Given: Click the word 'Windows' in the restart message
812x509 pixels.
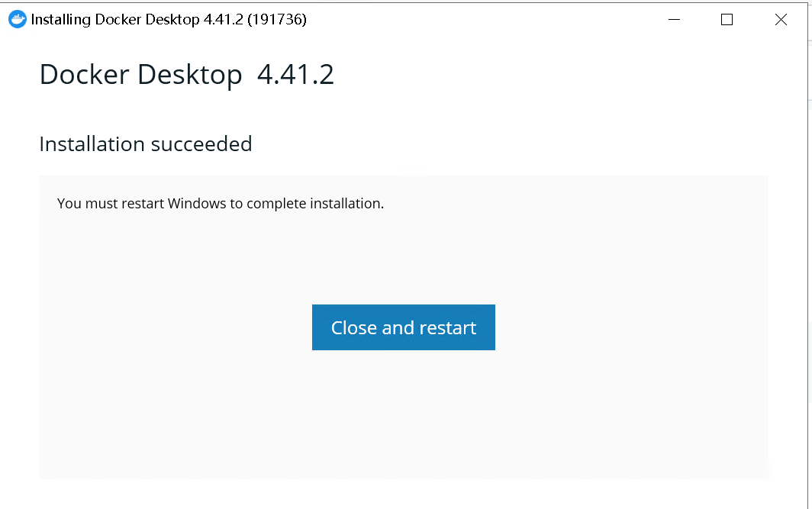Looking at the screenshot, I should [197, 204].
